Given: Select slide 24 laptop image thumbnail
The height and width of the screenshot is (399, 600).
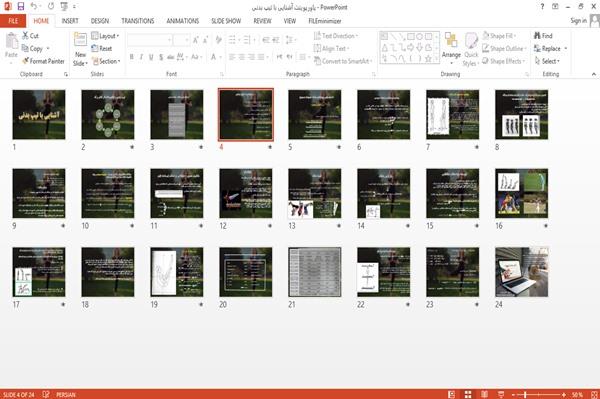Looking at the screenshot, I should pos(521,272).
